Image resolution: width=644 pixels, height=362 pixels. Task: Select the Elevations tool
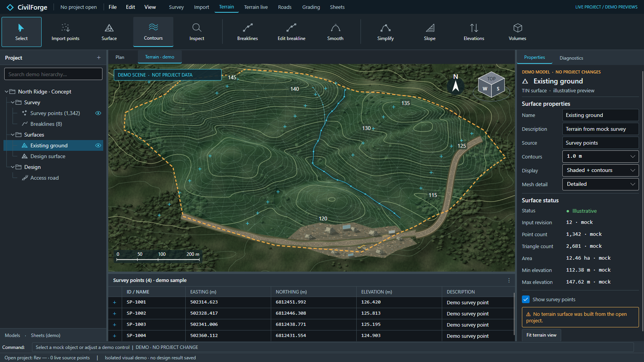click(x=474, y=32)
